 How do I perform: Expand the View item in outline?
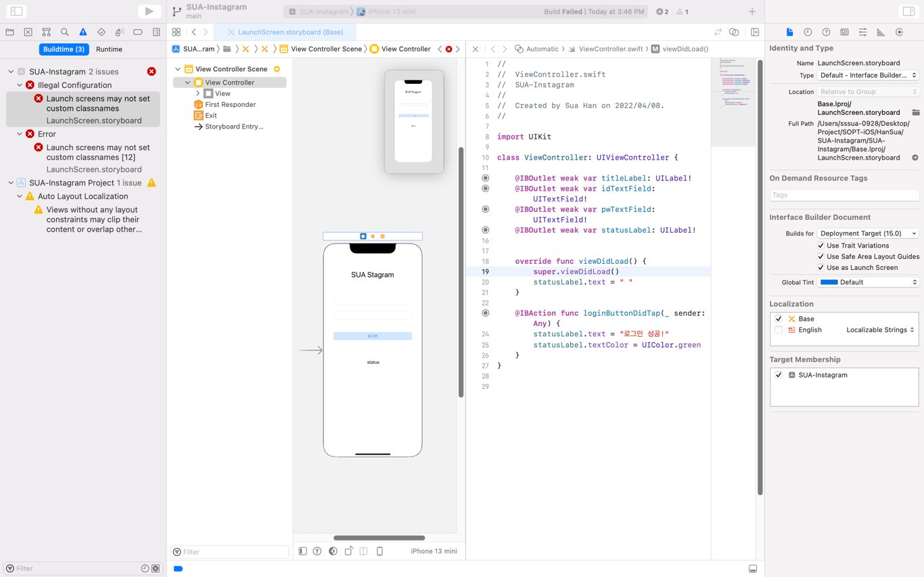click(198, 93)
